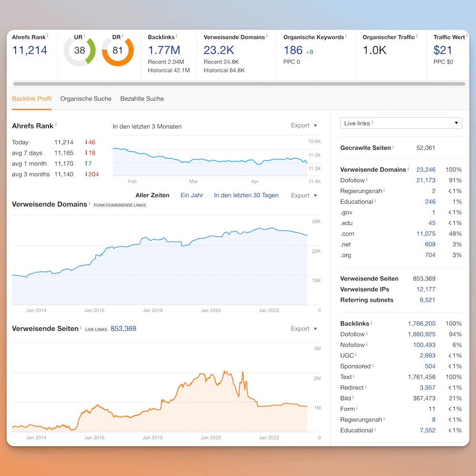Open 609 .net domains link

(430, 244)
